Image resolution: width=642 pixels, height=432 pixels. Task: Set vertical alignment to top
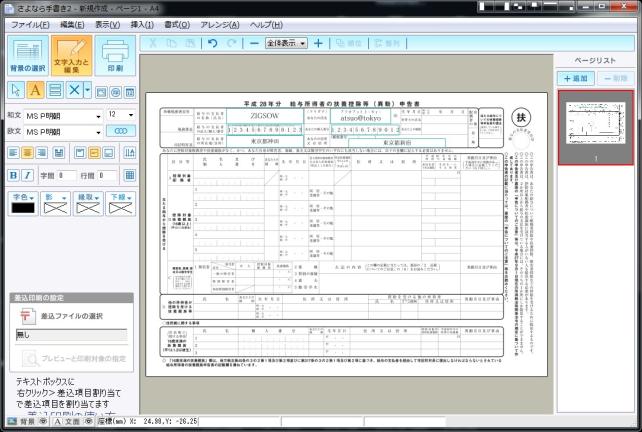80,153
